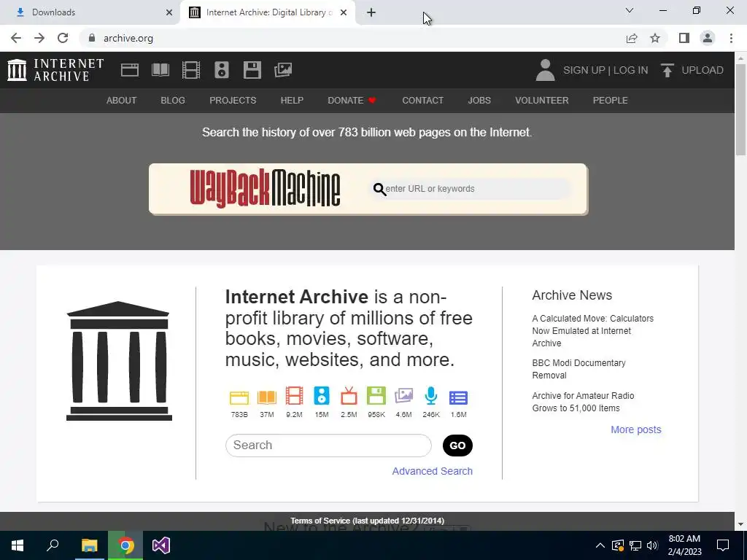The image size is (747, 560).
Task: Focus the archive Search field
Action: [x=328, y=446]
